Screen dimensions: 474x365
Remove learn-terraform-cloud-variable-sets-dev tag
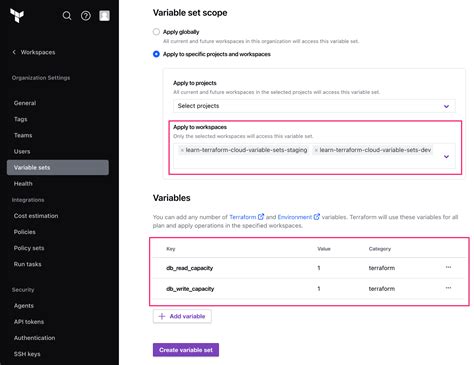pyautogui.click(x=316, y=150)
